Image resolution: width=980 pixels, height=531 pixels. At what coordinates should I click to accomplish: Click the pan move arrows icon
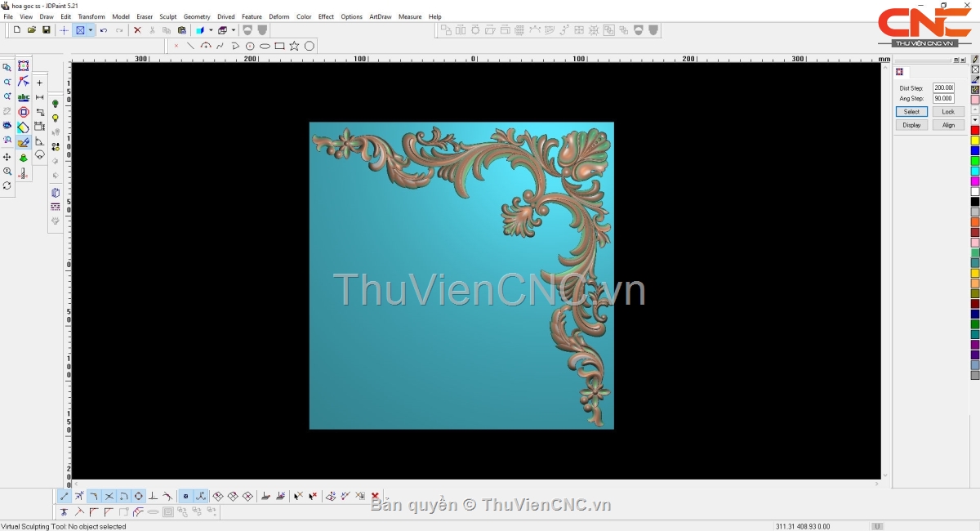point(7,157)
